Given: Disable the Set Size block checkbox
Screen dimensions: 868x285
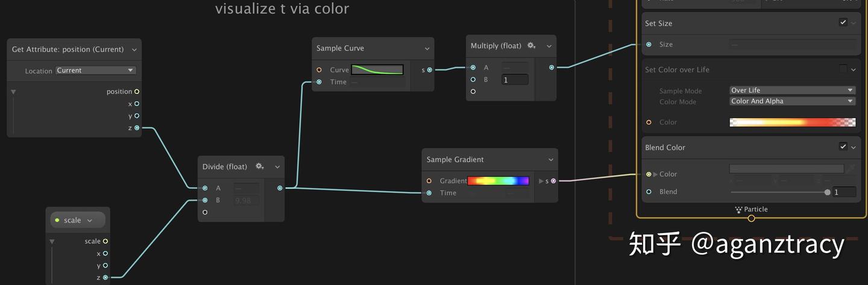Looking at the screenshot, I should point(843,22).
